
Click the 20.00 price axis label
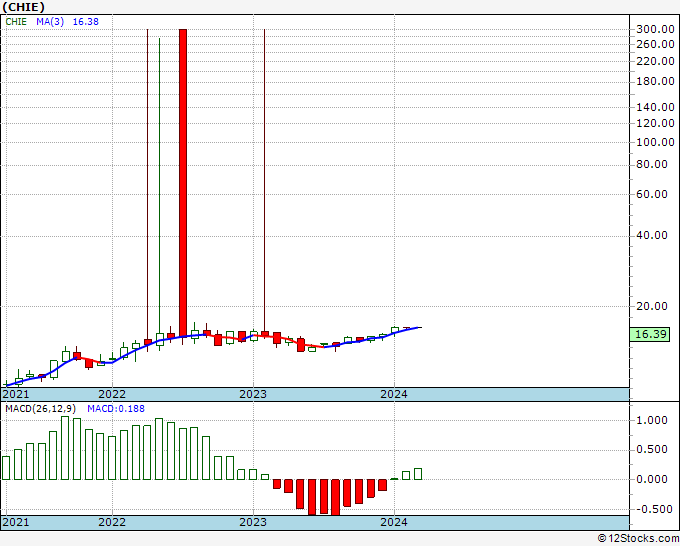click(651, 306)
